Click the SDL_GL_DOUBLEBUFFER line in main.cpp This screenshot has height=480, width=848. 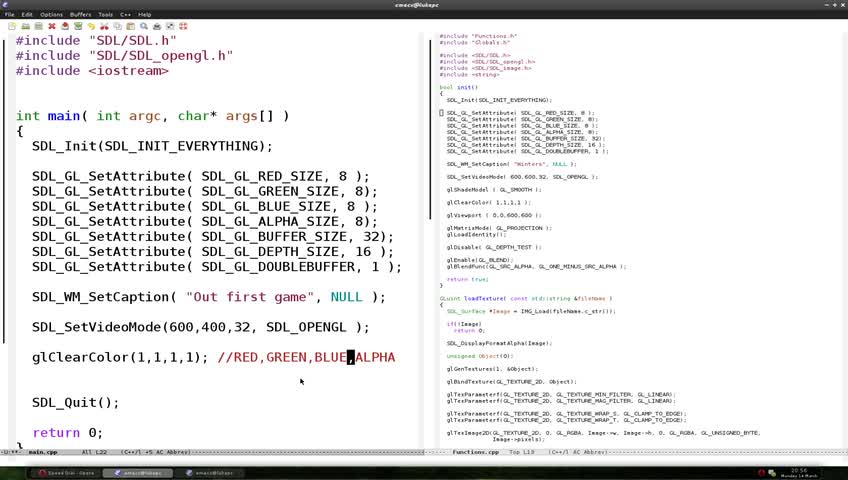point(217,268)
